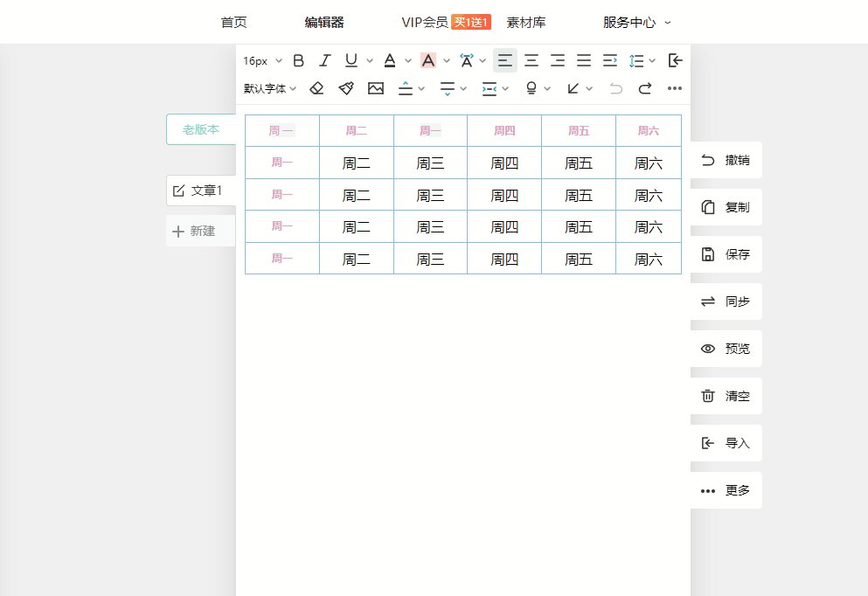This screenshot has height=596, width=868.
Task: Expand the spacing-before dropdown arrow
Action: (422, 88)
